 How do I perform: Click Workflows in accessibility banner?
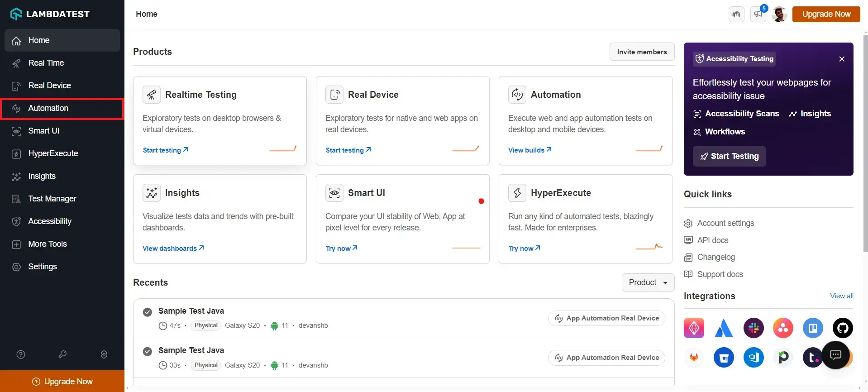(719, 132)
